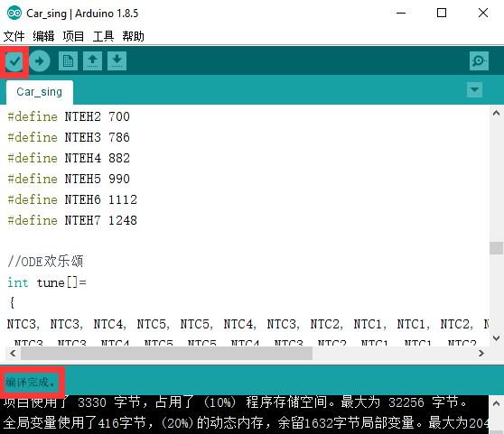Save sketch using down-arrow icon
The image size is (504, 434).
tap(117, 60)
